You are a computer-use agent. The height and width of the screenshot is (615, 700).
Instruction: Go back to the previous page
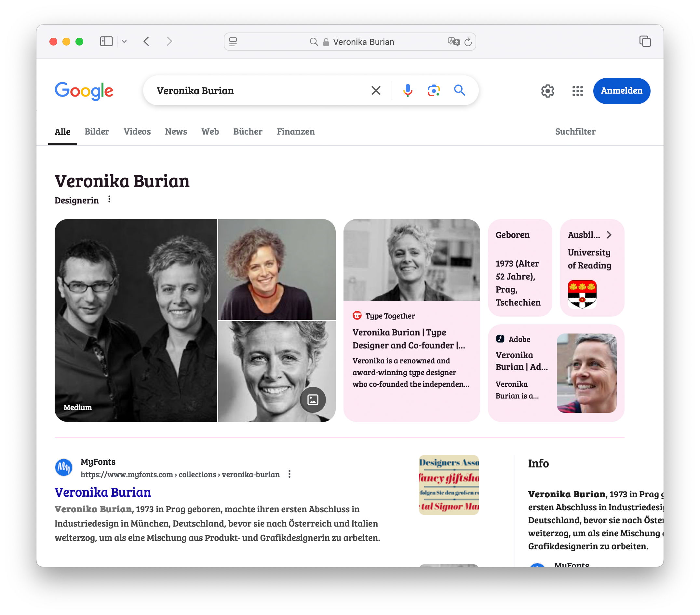[x=146, y=41]
